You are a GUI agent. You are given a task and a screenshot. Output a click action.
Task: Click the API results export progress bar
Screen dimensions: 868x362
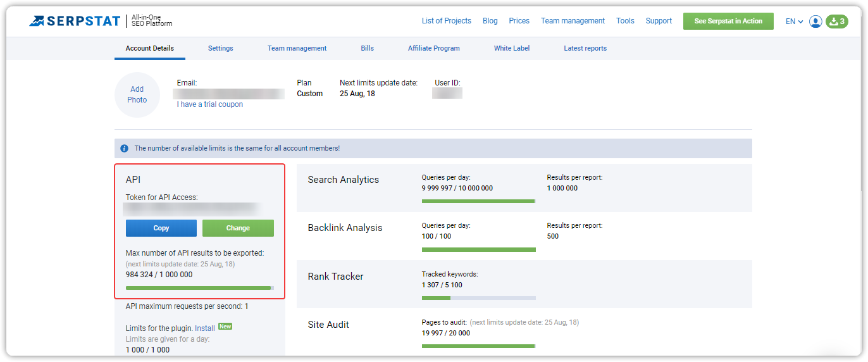(200, 288)
